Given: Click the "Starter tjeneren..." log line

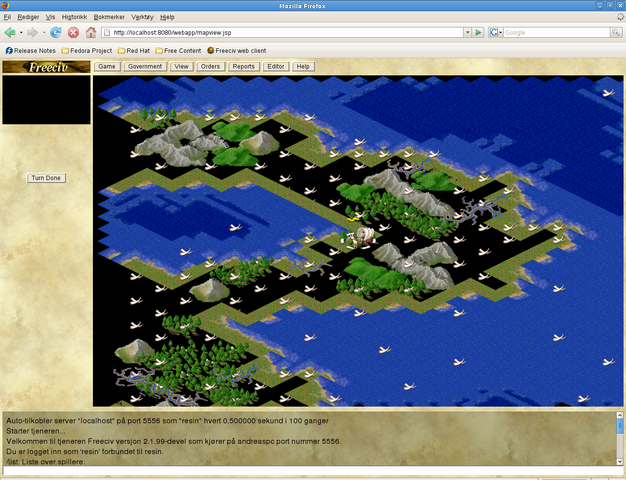Looking at the screenshot, I should [36, 431].
